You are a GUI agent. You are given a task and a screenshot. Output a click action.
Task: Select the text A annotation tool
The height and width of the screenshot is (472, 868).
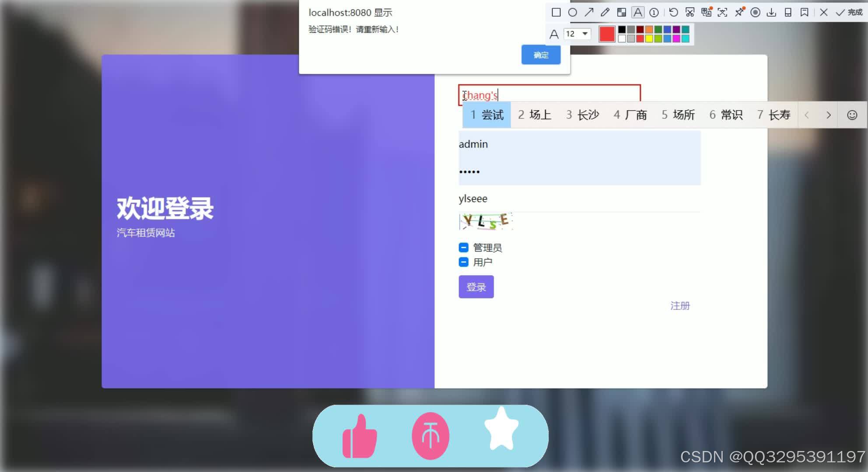coord(638,12)
